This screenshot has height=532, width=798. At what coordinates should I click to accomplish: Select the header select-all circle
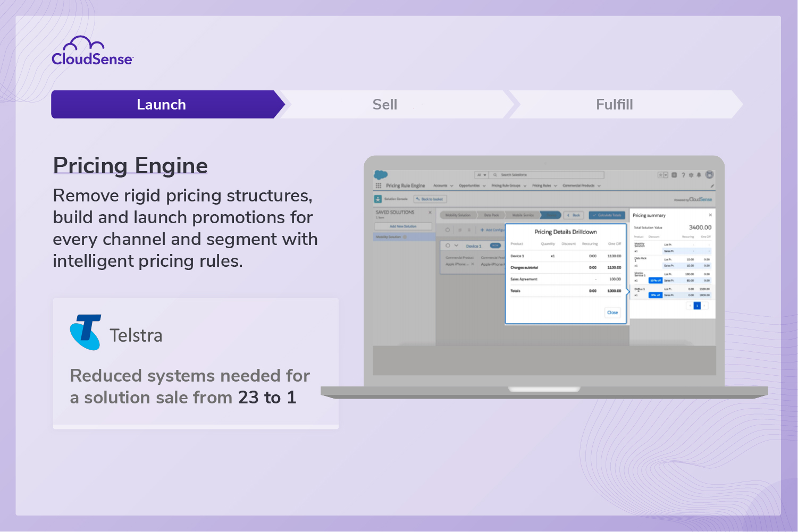coord(448,230)
